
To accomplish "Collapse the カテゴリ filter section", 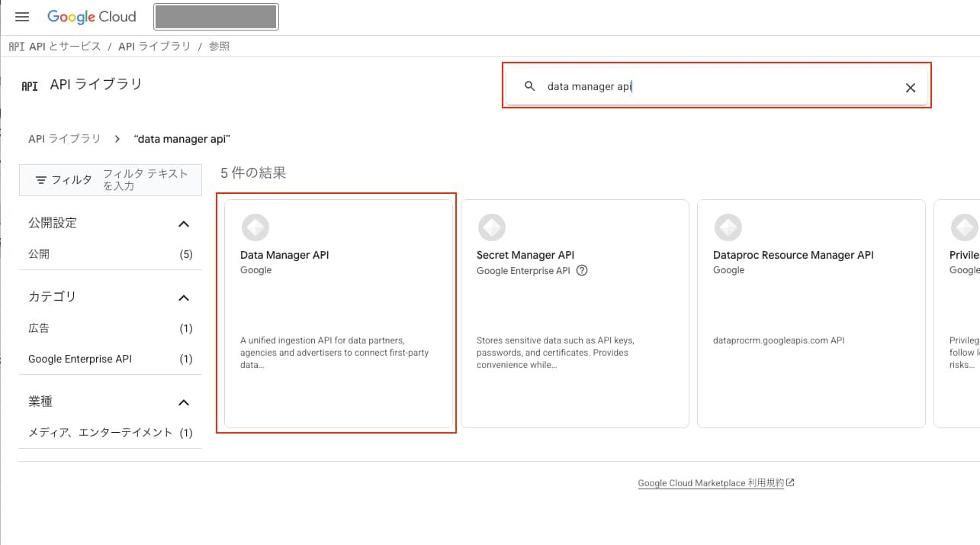I will click(183, 297).
